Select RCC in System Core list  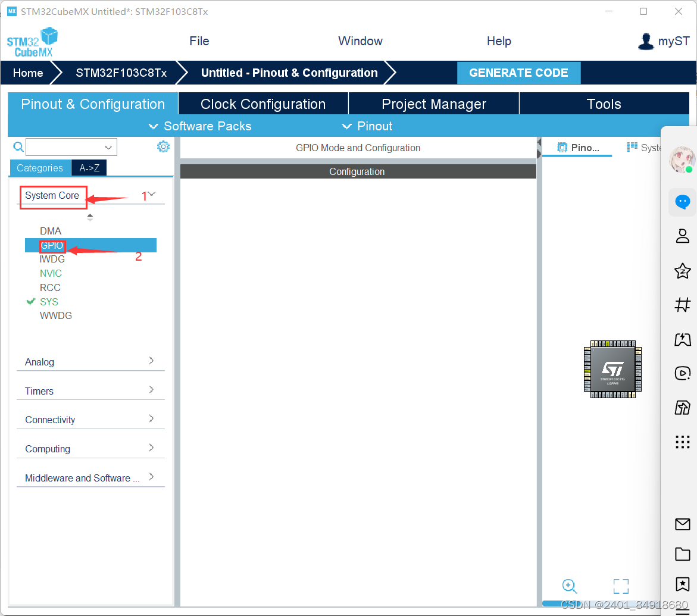pyautogui.click(x=50, y=287)
